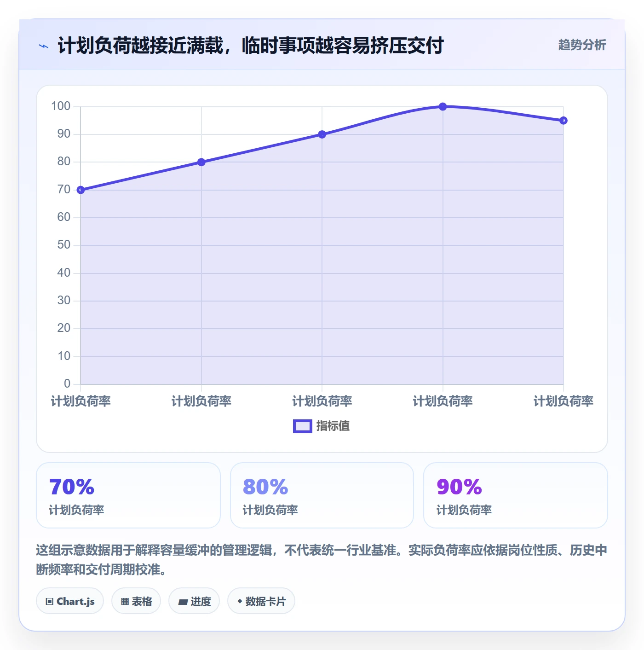Screen dimensions: 644x650
Task: Open the 70% 计划负荷率 data card
Action: pos(128,495)
